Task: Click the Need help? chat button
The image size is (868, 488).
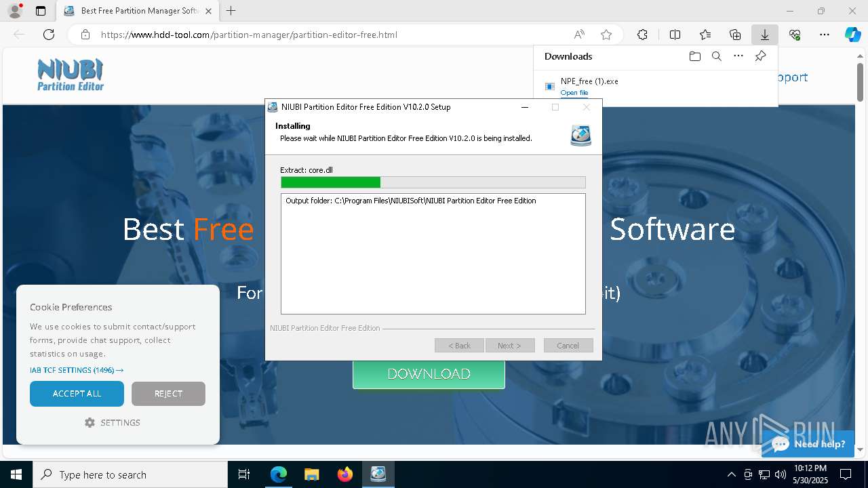Action: click(808, 444)
